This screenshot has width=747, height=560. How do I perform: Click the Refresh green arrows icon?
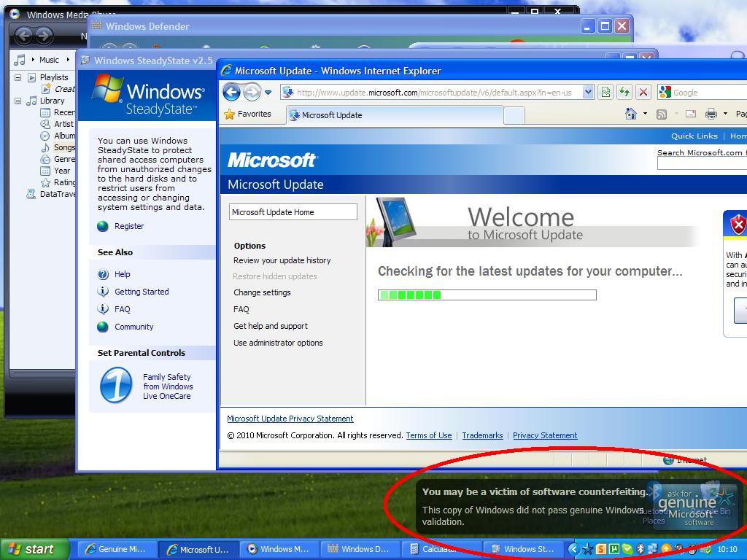click(624, 93)
